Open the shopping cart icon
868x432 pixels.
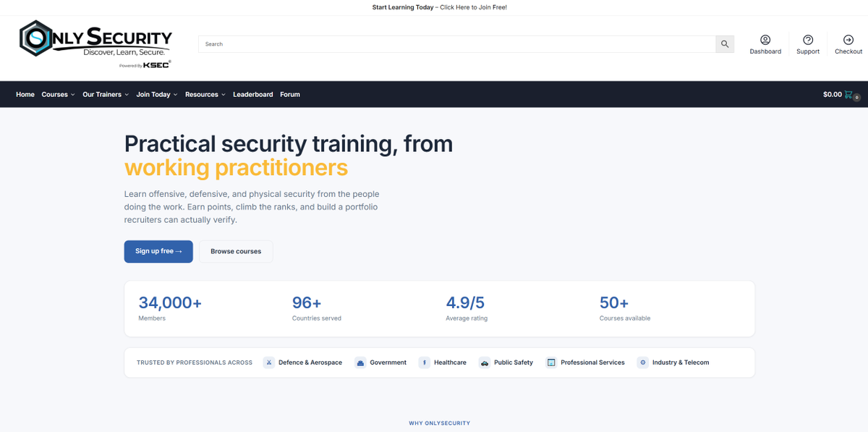[x=849, y=95]
